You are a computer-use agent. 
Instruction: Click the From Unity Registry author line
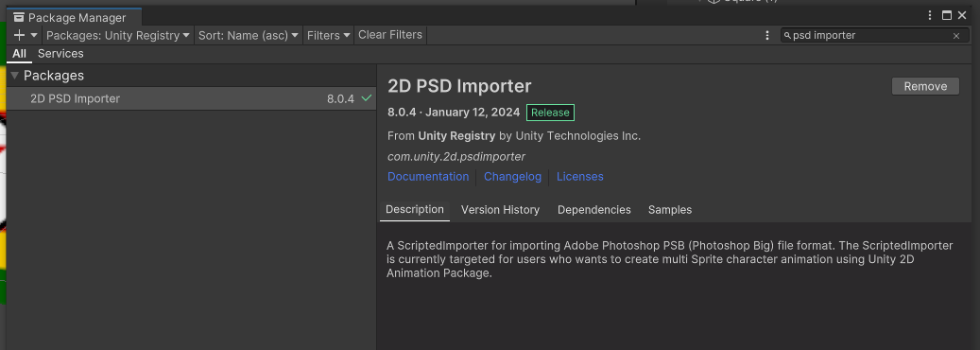click(514, 136)
